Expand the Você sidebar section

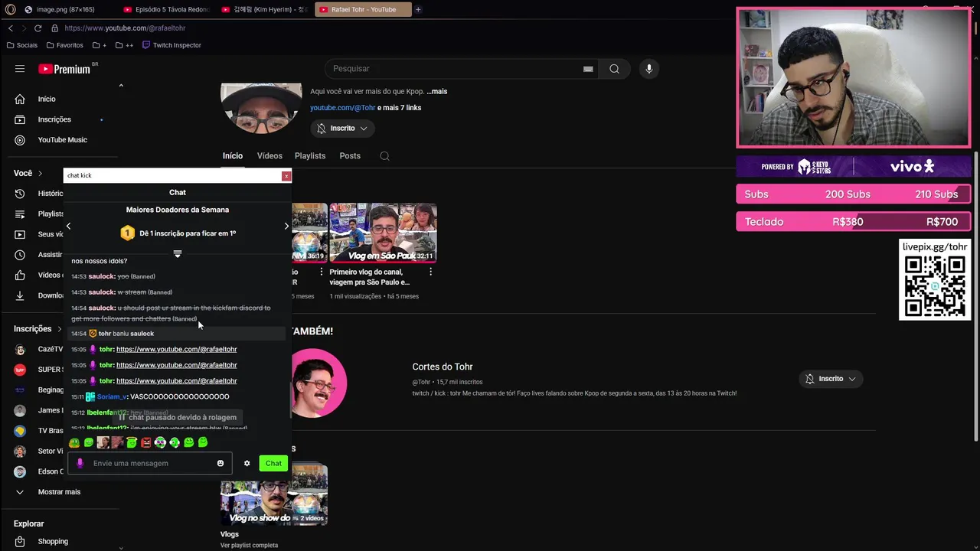[28, 173]
